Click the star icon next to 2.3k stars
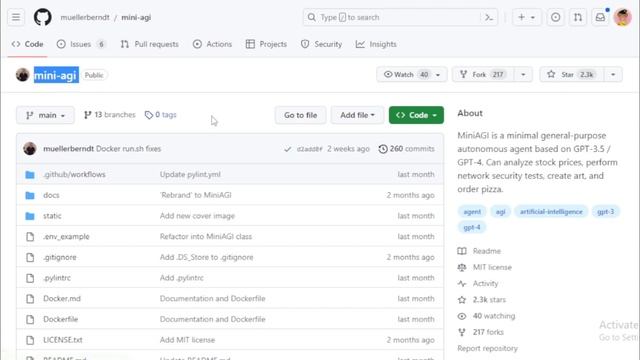Viewport: 640px width, 360px height. (x=462, y=300)
